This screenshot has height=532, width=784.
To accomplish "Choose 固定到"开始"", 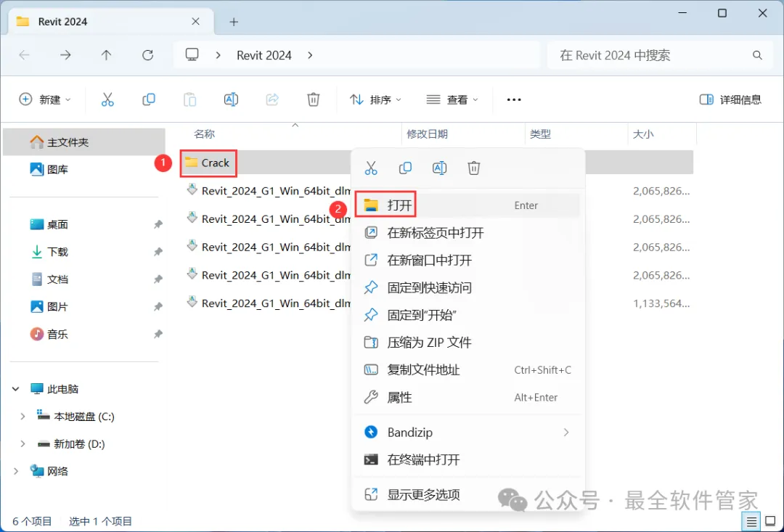I will pos(468,315).
